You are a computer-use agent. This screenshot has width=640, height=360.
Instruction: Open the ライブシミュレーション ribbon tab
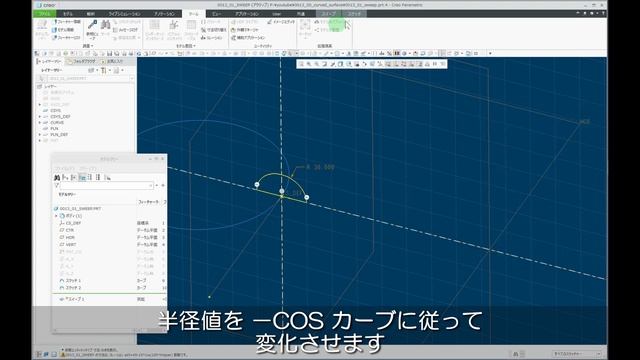pyautogui.click(x=124, y=13)
